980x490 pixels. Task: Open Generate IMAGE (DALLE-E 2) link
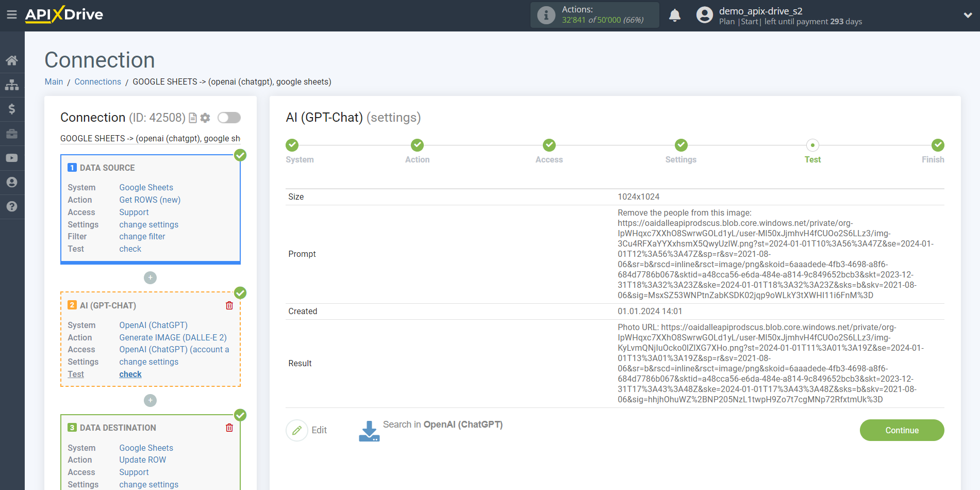173,337
